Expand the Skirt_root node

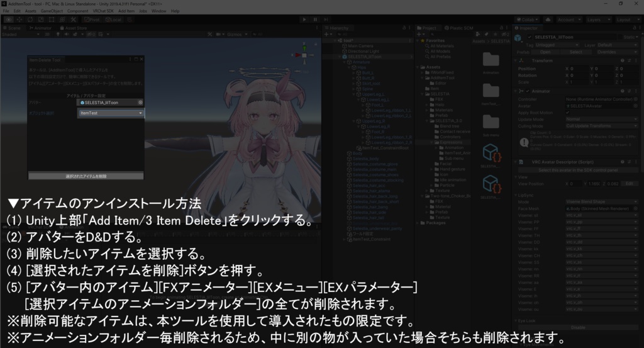coord(353,84)
